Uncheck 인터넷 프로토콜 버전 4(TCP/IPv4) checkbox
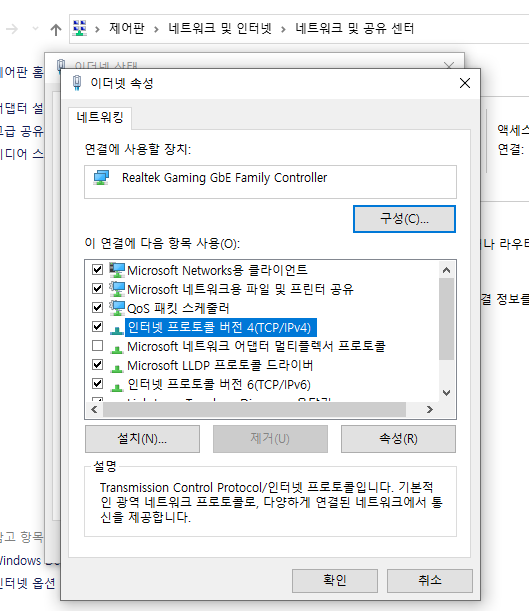 point(97,326)
